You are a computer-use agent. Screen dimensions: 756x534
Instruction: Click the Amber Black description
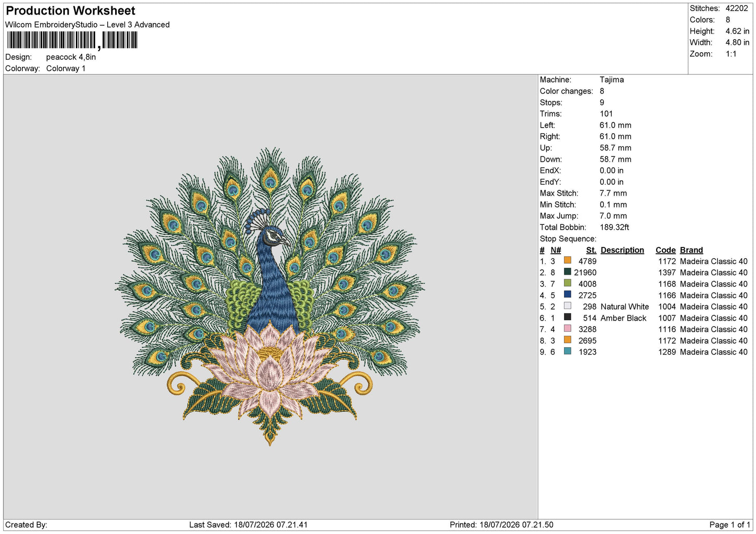pos(624,318)
